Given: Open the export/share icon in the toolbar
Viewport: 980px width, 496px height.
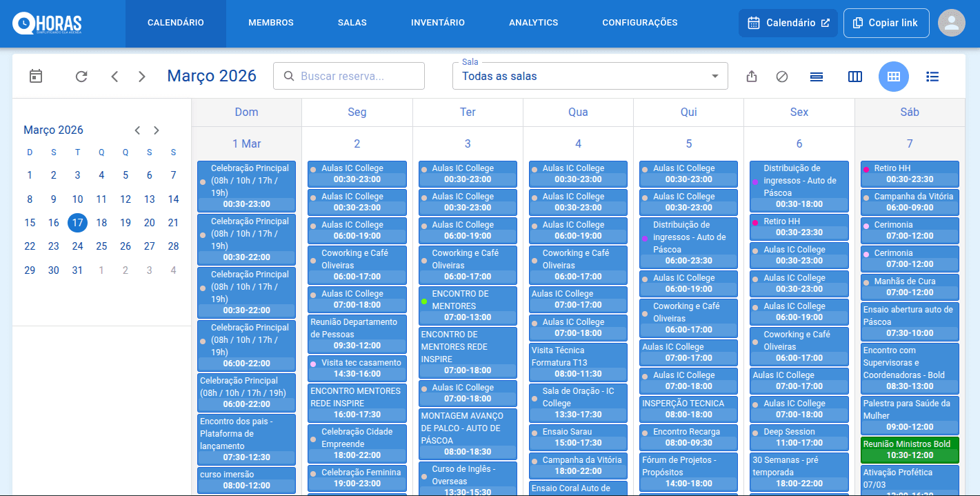Looking at the screenshot, I should point(751,77).
